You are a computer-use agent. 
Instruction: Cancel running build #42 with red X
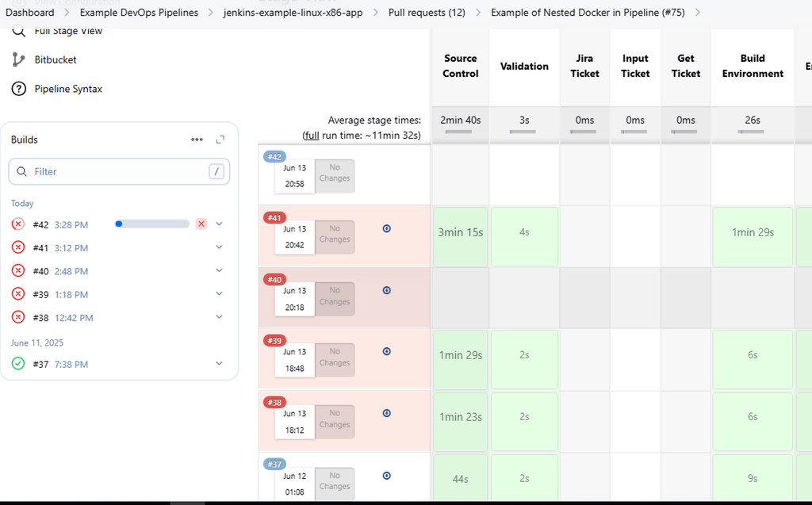[x=201, y=224]
